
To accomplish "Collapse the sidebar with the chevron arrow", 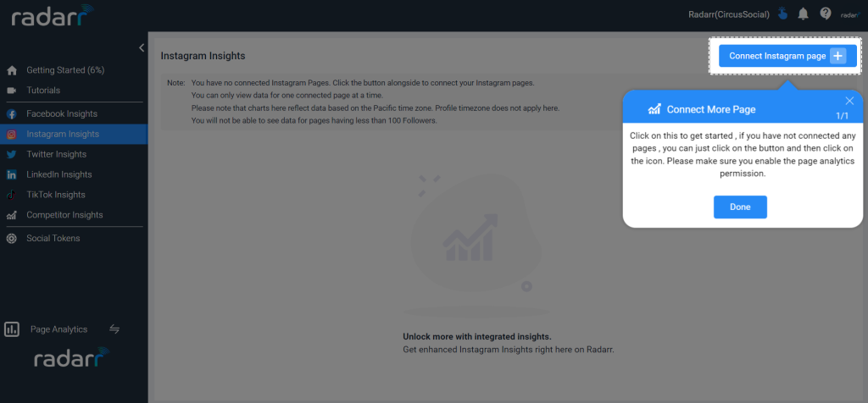I will click(142, 47).
